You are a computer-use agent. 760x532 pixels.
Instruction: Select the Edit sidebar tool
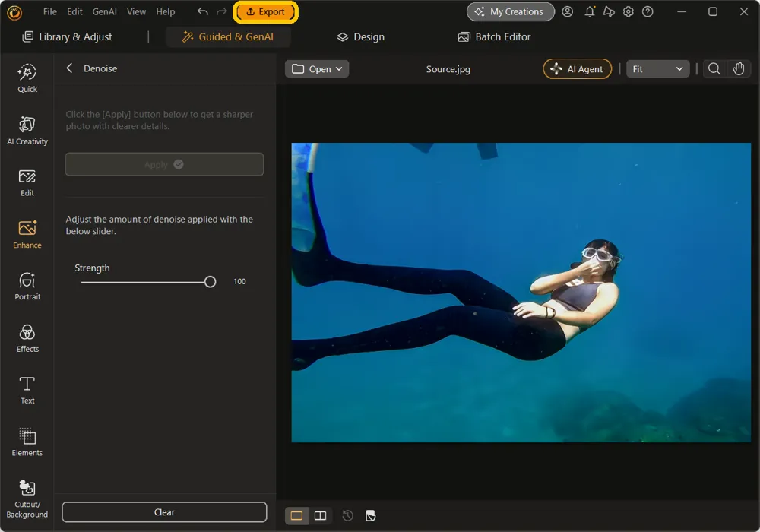27,182
